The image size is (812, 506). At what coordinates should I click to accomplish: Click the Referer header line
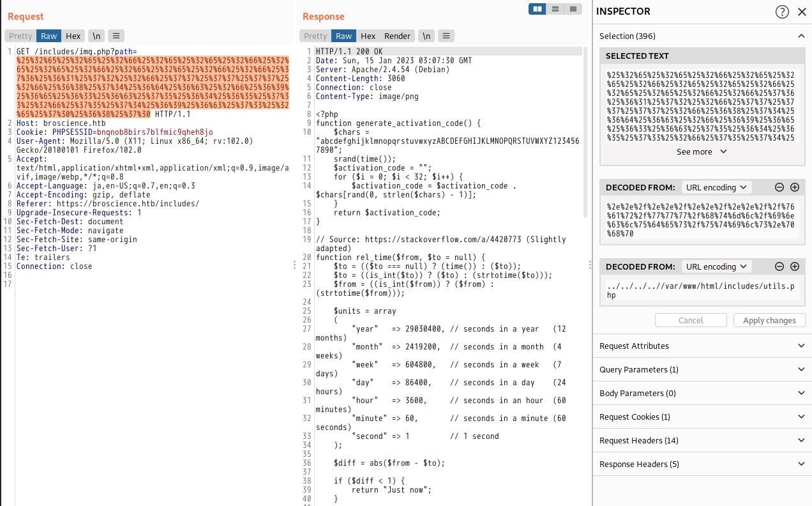(x=108, y=204)
